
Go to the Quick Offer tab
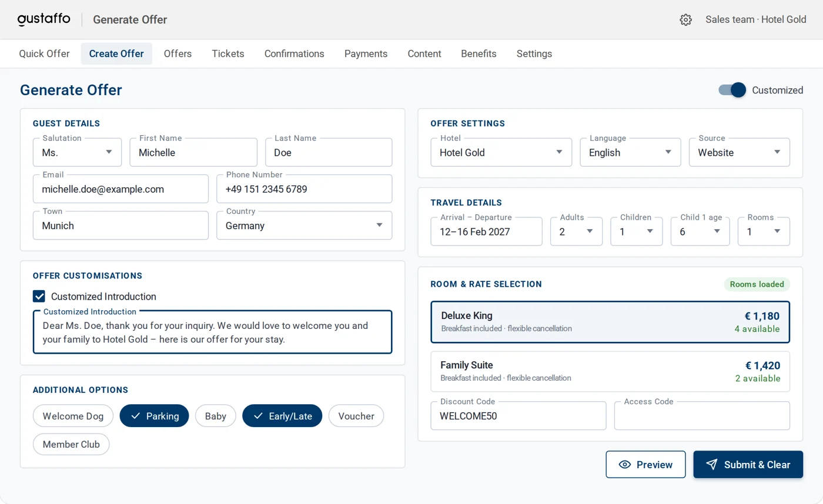point(44,53)
